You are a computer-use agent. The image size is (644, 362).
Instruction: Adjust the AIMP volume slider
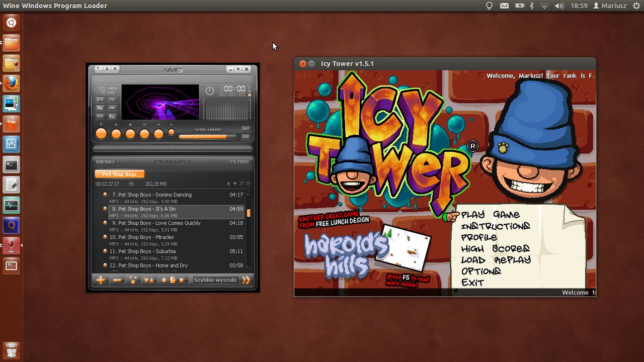point(207,137)
